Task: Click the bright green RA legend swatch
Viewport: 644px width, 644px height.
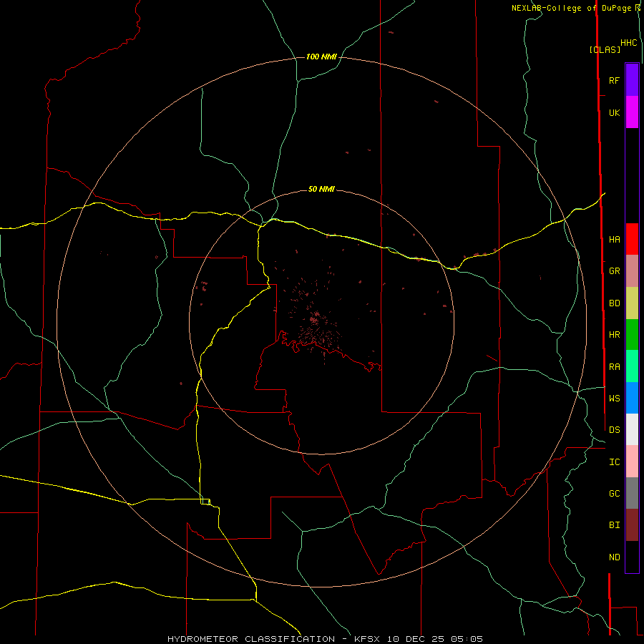Action: pos(632,366)
